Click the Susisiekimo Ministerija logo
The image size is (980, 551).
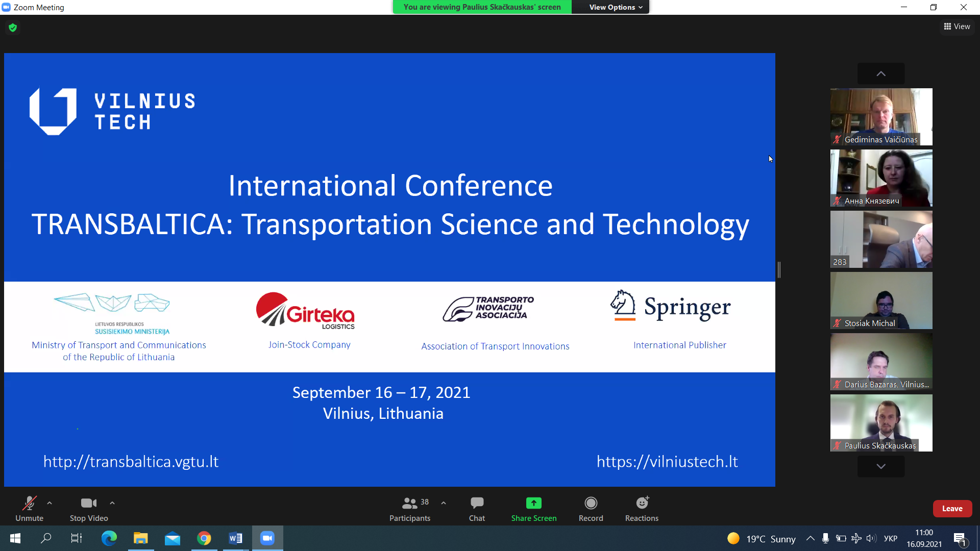click(x=112, y=314)
